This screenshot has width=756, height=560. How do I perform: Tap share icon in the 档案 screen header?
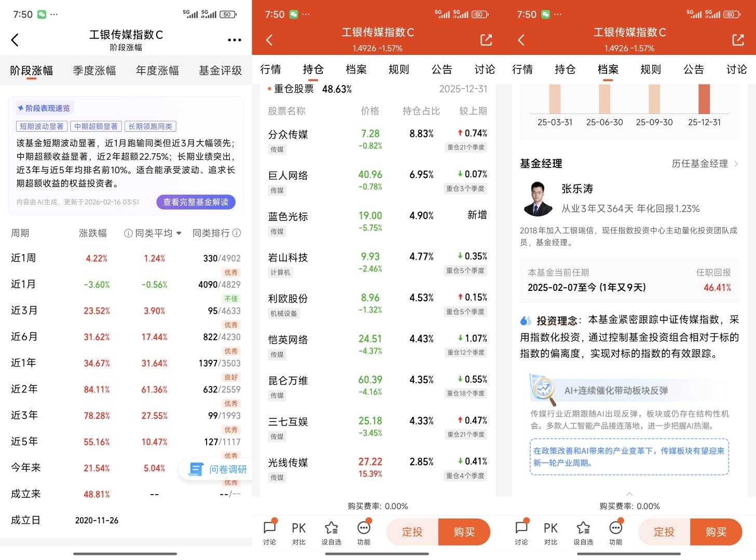pos(738,40)
